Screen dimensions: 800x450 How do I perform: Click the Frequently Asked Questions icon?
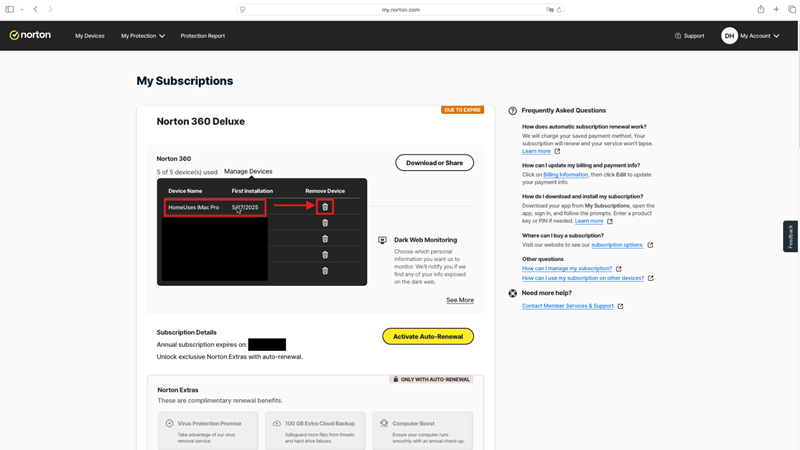coord(512,111)
